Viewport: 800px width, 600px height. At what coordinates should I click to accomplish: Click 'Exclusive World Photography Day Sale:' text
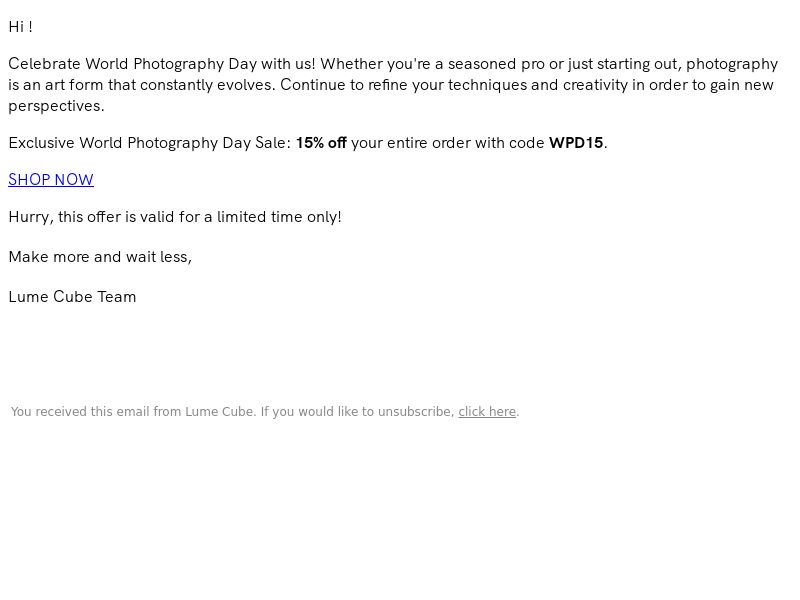(149, 143)
